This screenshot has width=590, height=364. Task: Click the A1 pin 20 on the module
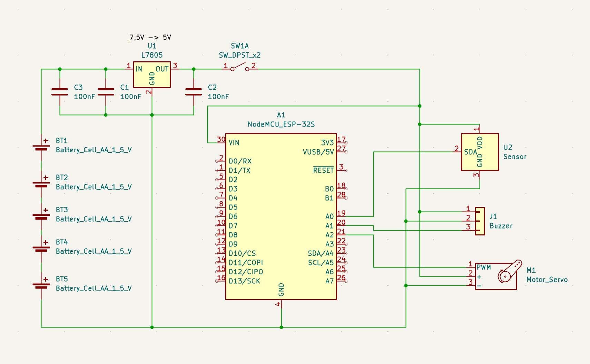click(342, 225)
